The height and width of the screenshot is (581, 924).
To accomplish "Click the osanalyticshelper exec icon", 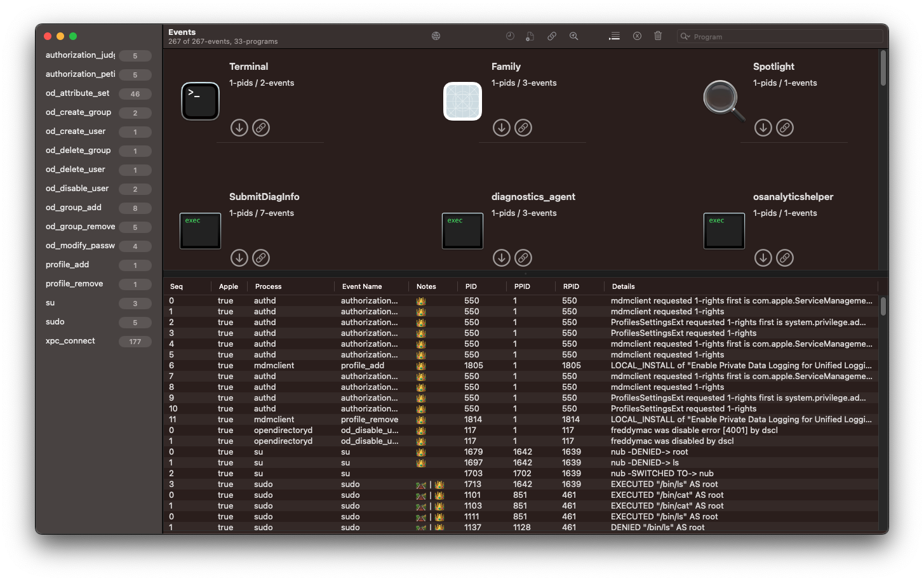I will click(x=724, y=231).
